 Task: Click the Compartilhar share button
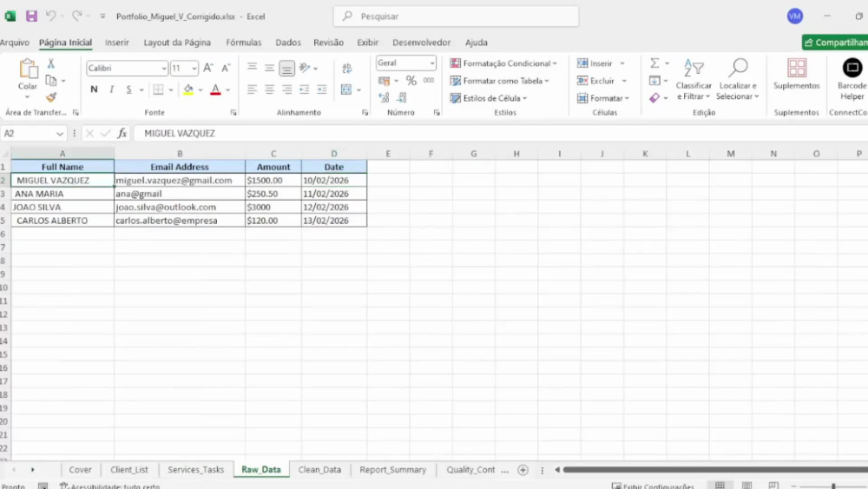pos(835,42)
